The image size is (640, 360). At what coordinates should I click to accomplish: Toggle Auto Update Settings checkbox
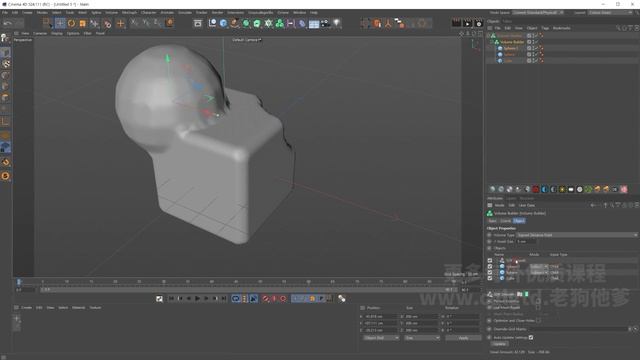pyautogui.click(x=531, y=338)
